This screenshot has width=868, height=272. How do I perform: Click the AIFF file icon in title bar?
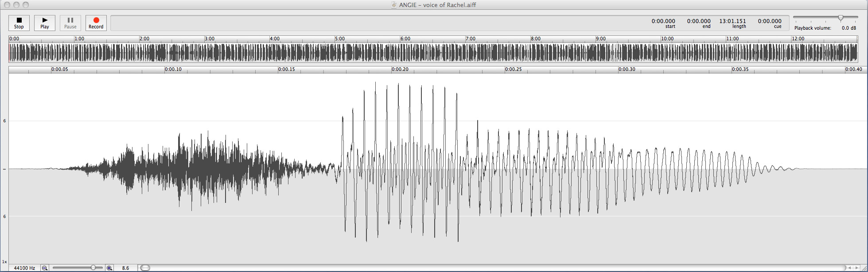tap(393, 5)
